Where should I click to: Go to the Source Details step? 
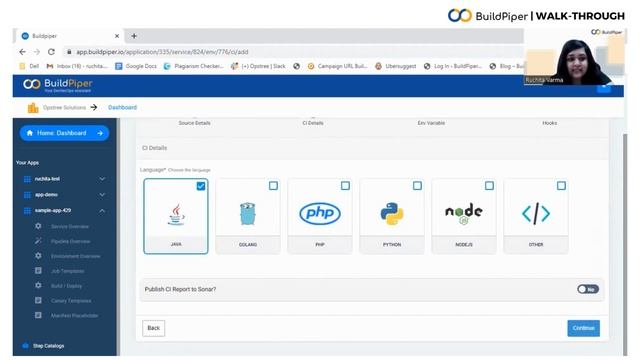pyautogui.click(x=194, y=123)
